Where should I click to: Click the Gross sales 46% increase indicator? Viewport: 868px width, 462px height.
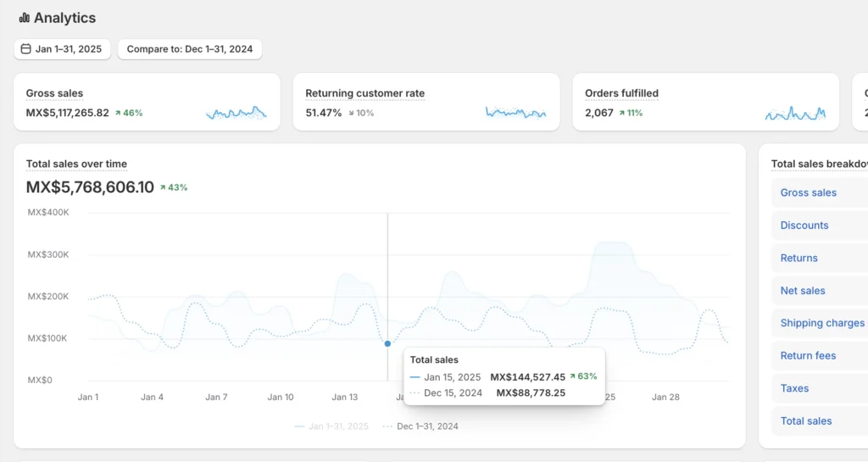(129, 113)
